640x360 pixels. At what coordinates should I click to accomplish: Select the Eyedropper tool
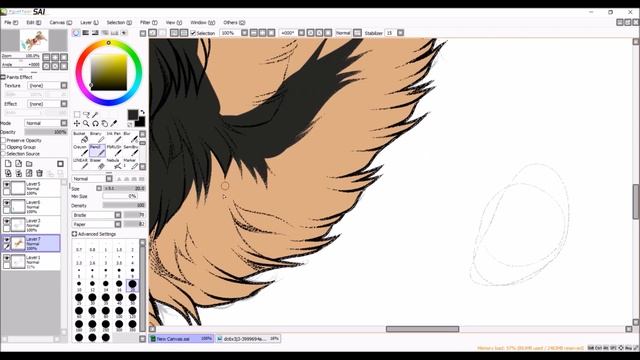(x=114, y=123)
